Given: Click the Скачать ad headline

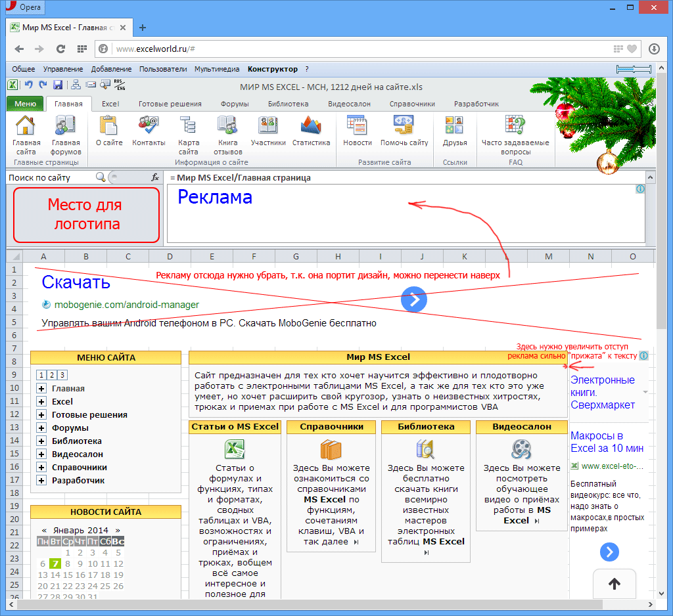Looking at the screenshot, I should pos(76,282).
